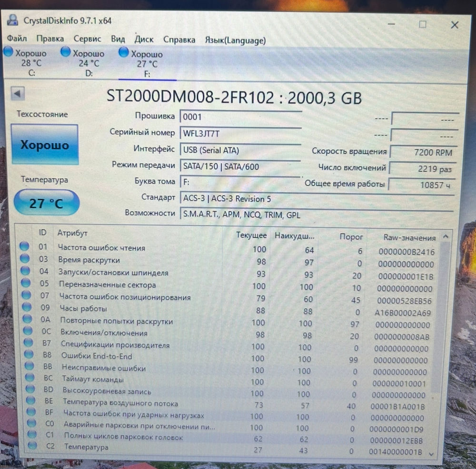Viewport: 476px width, 469px height.
Task: Click the Возможности features field
Action: point(317,215)
